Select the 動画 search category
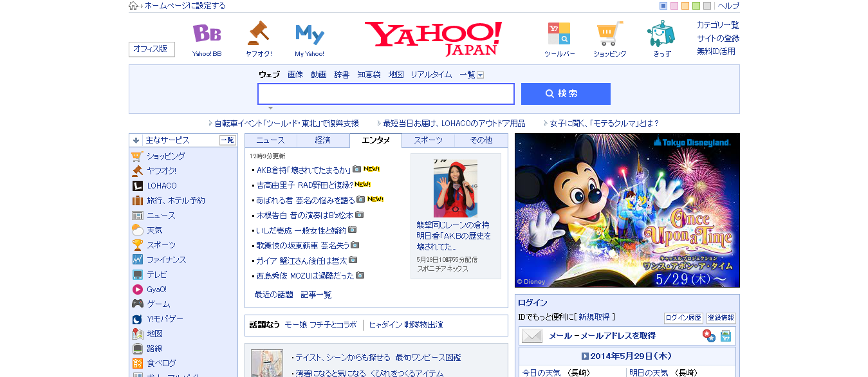 tap(319, 75)
